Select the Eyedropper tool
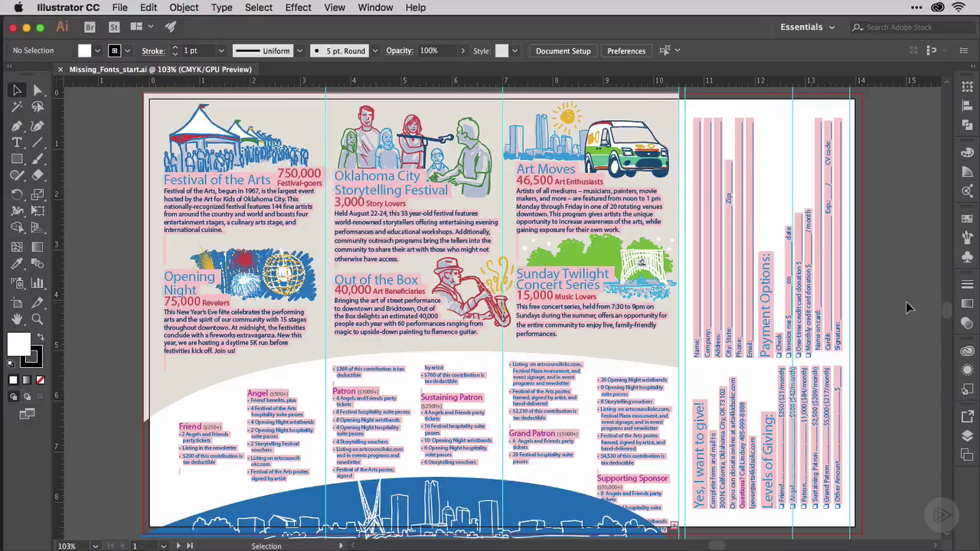This screenshot has width=980, height=551. (x=17, y=264)
